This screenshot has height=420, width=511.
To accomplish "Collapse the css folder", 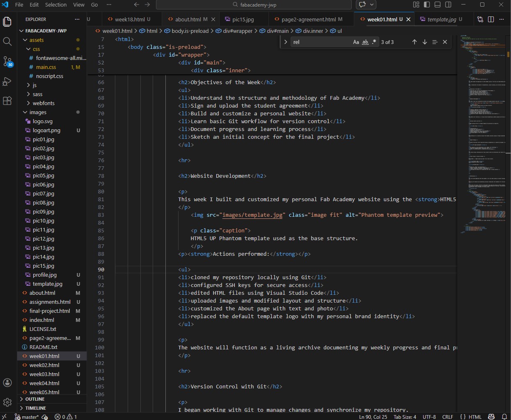I will pos(28,49).
